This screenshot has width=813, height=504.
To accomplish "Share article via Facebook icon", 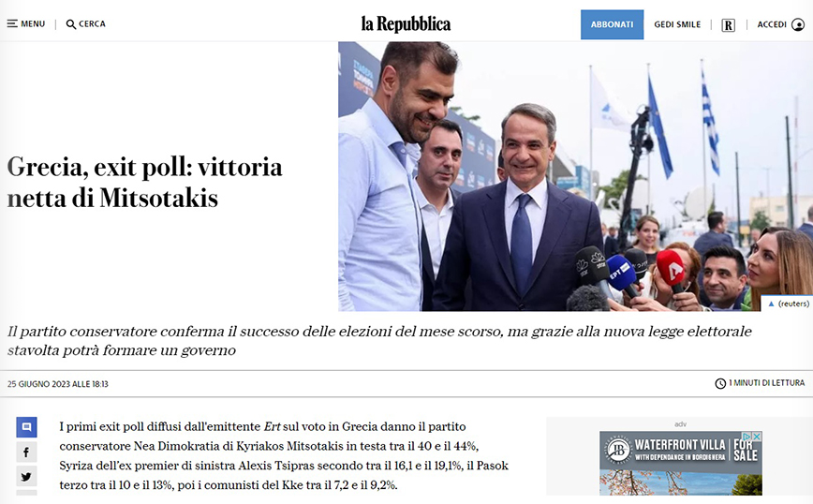I will (26, 452).
